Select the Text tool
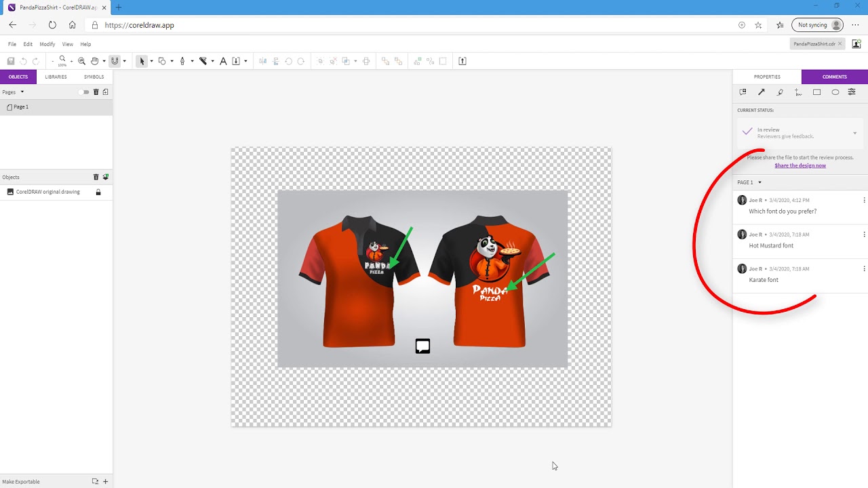This screenshot has width=868, height=488. click(x=223, y=61)
